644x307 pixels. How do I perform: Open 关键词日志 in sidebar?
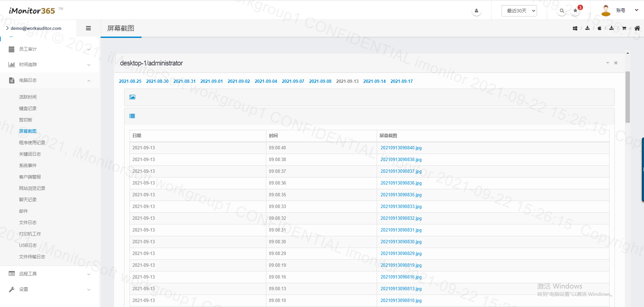tap(30, 154)
